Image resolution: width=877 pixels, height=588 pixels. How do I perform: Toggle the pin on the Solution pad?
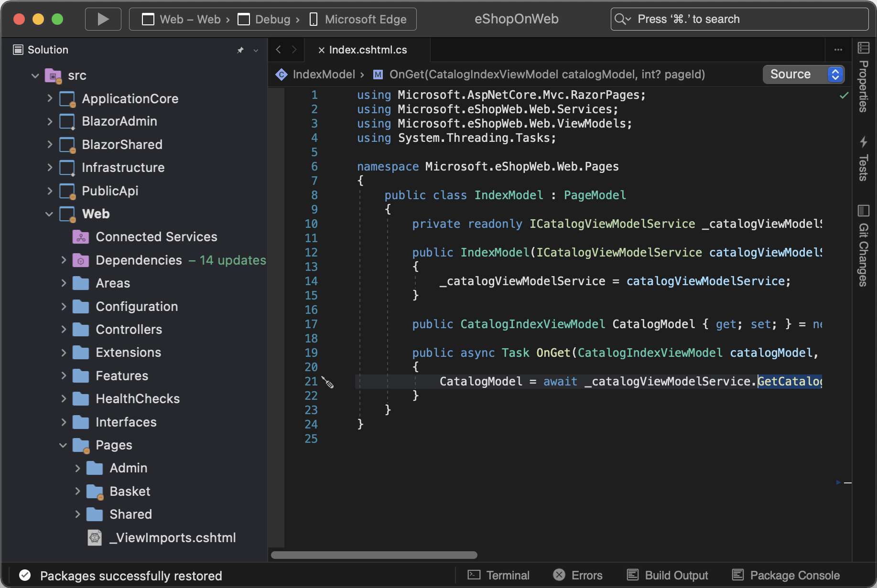pos(240,50)
